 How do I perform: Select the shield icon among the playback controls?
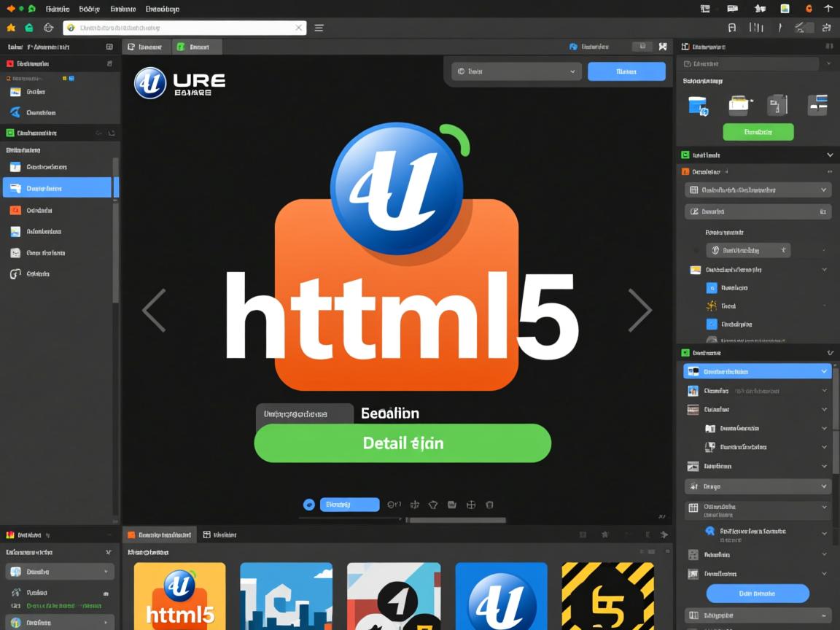(x=433, y=504)
